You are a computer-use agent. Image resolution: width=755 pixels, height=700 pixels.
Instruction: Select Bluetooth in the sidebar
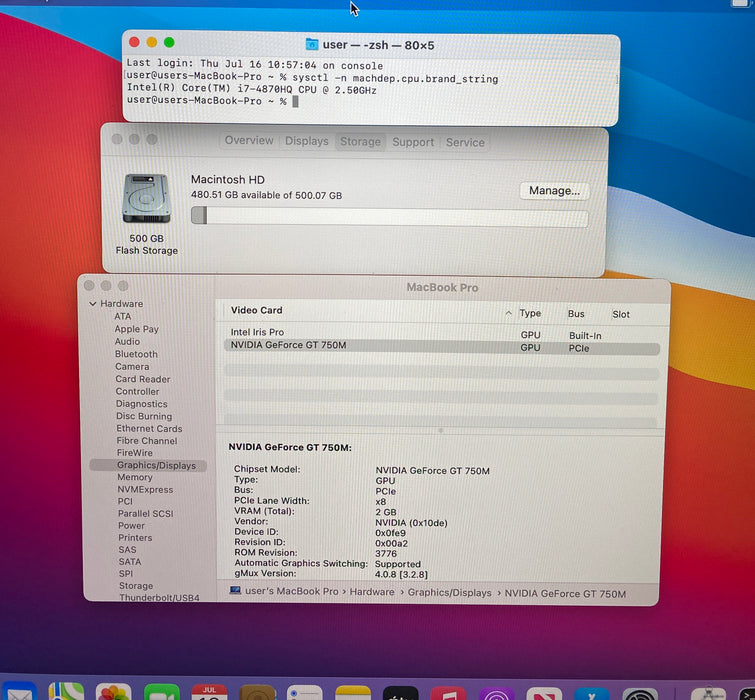tap(136, 354)
